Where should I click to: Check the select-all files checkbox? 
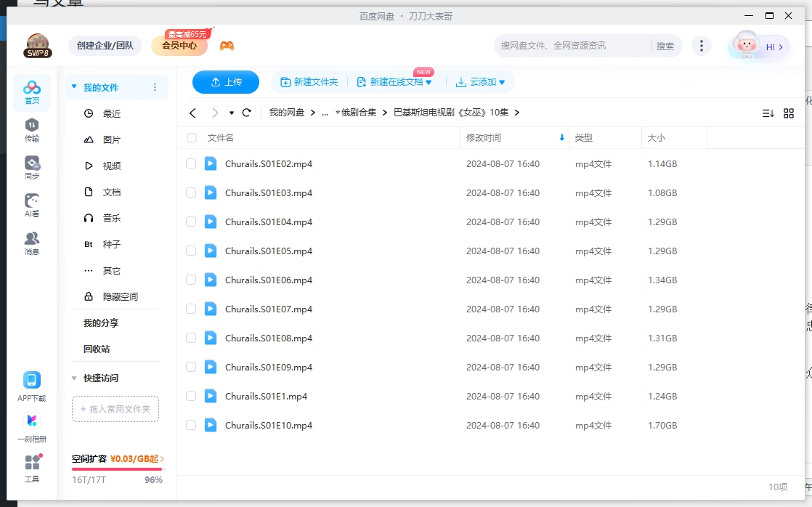coord(191,137)
